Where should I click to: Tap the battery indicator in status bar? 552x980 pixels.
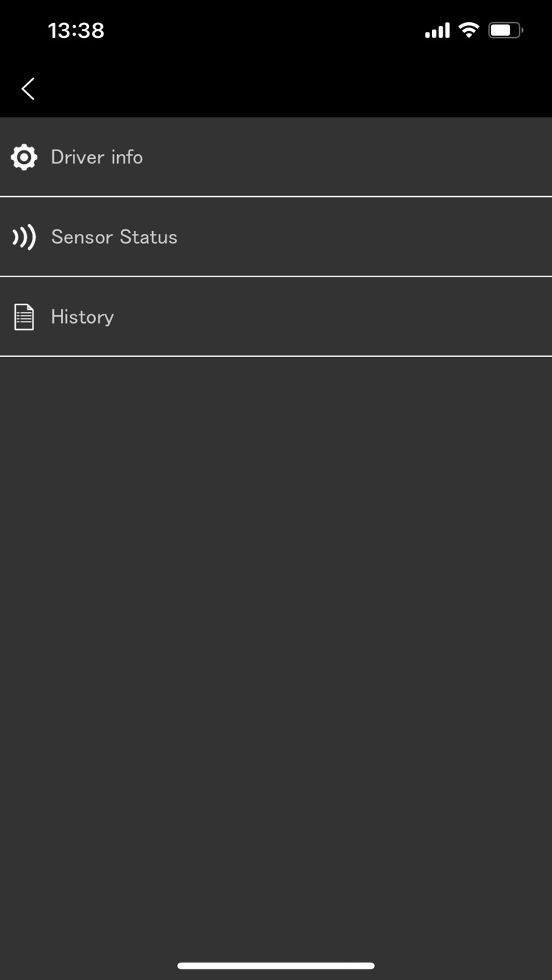(506, 30)
